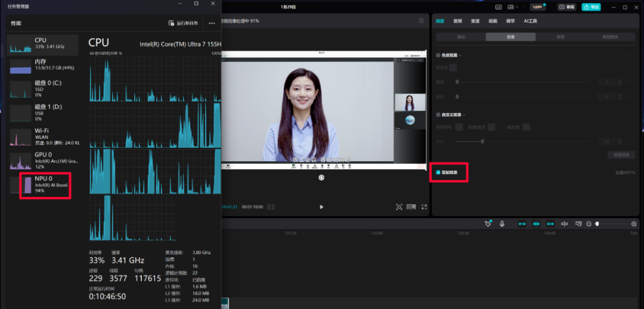The width and height of the screenshot is (644, 309).
Task: Click the audio level meter icon in player
Action: point(271,207)
